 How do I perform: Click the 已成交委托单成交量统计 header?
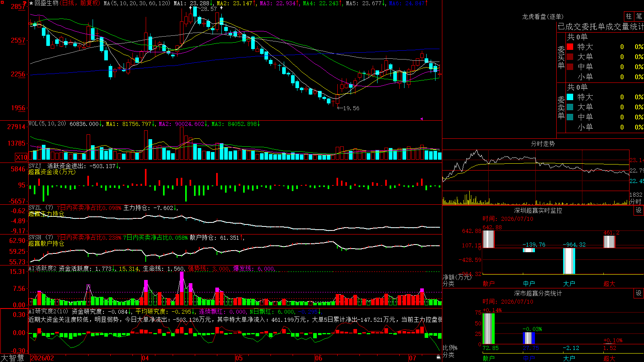tap(601, 27)
